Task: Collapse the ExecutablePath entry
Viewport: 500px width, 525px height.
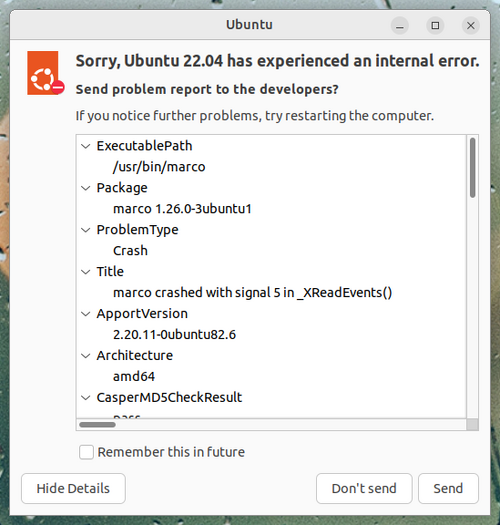Action: coord(86,146)
